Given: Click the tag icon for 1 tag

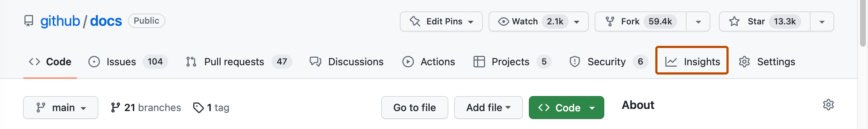Looking at the screenshot, I should click(198, 107).
